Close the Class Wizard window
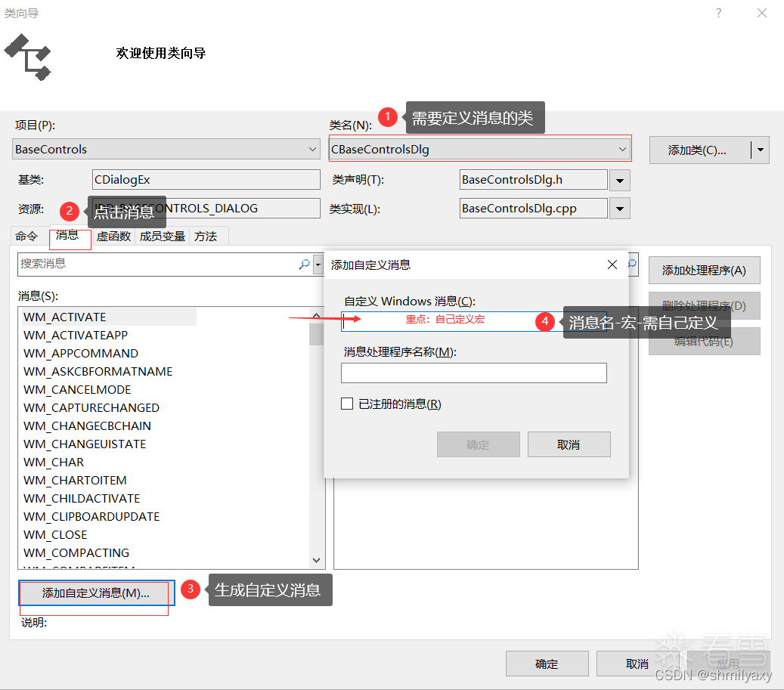The width and height of the screenshot is (784, 690). pos(761,13)
